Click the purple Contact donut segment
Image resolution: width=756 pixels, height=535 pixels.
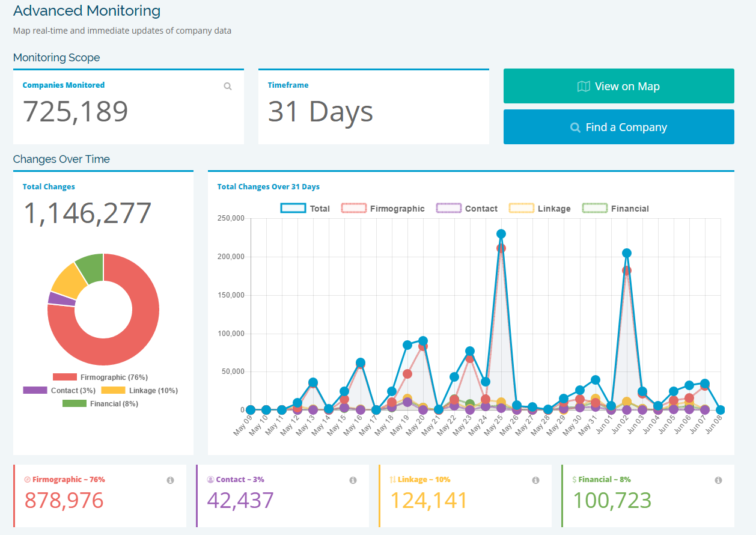[x=61, y=299]
